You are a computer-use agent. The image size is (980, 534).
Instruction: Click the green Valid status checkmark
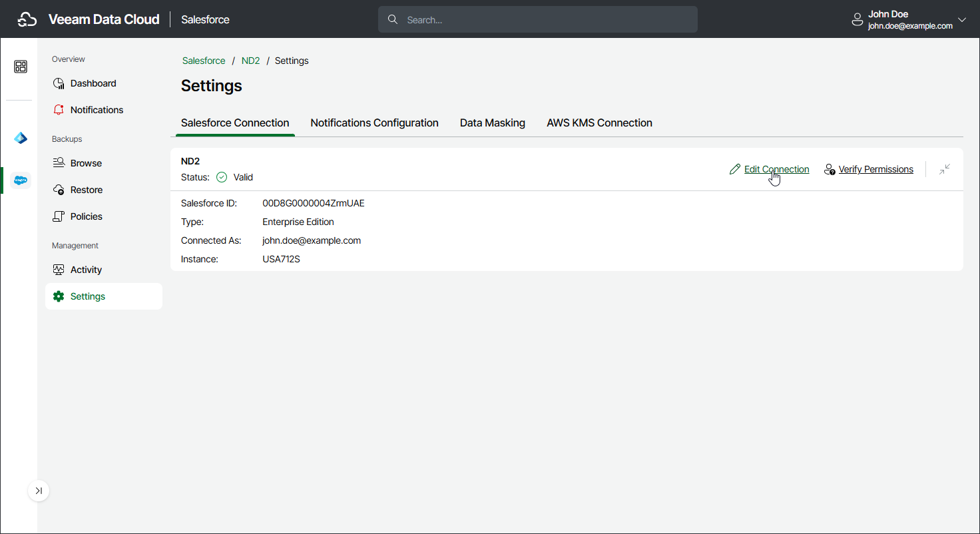pos(222,177)
